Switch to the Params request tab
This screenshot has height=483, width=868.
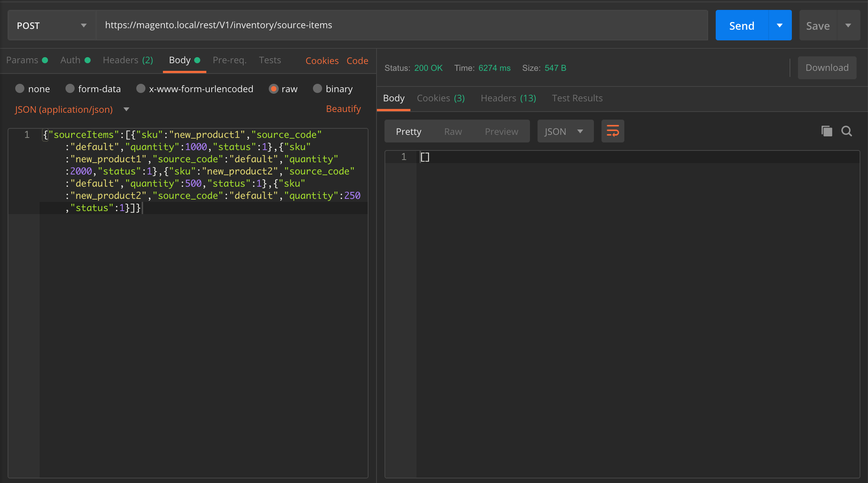tap(27, 60)
